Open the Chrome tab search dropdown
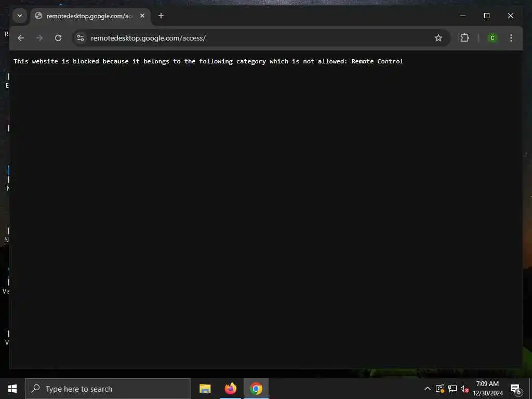This screenshot has height=399, width=532. pos(20,16)
